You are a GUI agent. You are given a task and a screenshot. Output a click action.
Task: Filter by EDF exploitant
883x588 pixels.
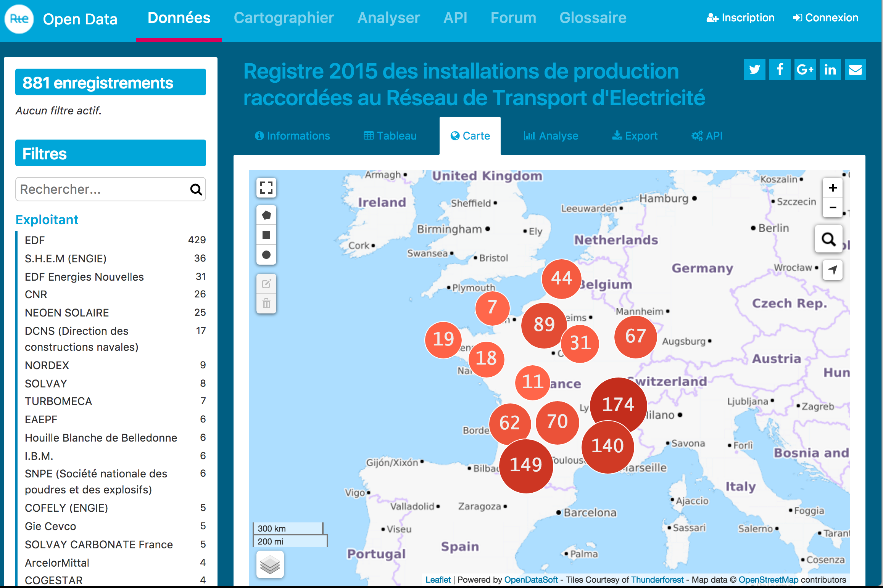35,240
